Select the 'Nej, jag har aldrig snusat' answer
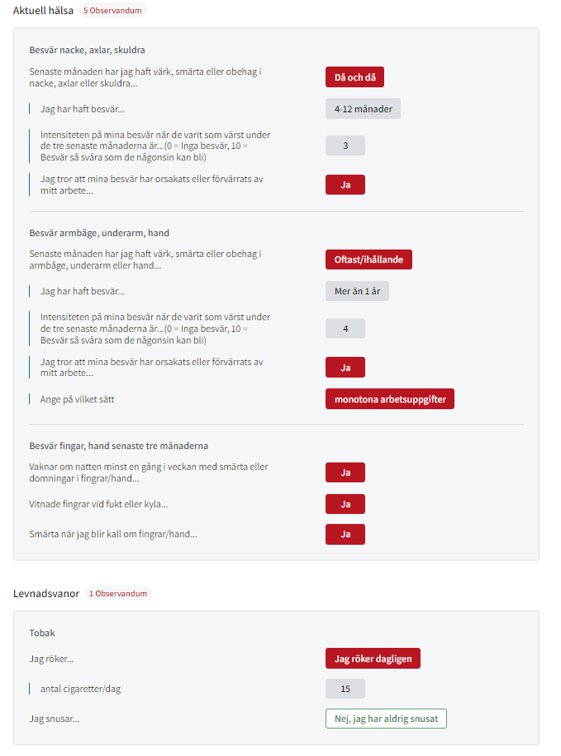561x756 pixels. (386, 718)
